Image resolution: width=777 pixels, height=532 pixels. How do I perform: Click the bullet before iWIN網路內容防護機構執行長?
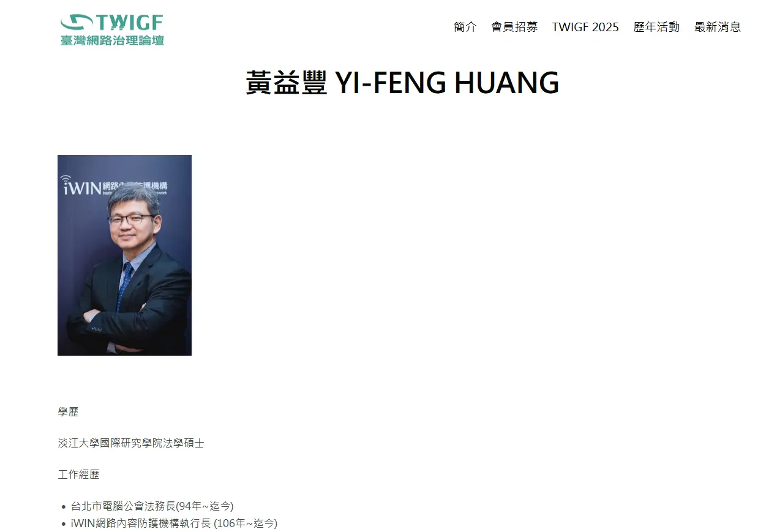tap(64, 524)
